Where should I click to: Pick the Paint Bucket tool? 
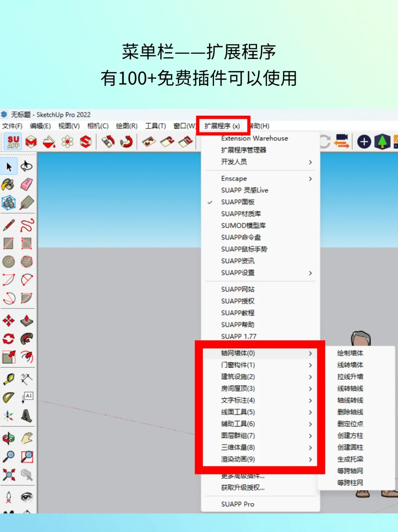tap(9, 185)
